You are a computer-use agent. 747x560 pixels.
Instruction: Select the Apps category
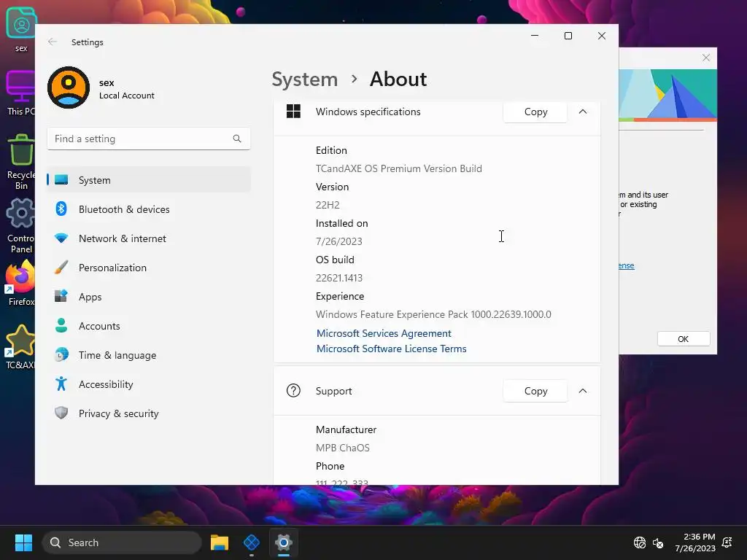pyautogui.click(x=149, y=297)
